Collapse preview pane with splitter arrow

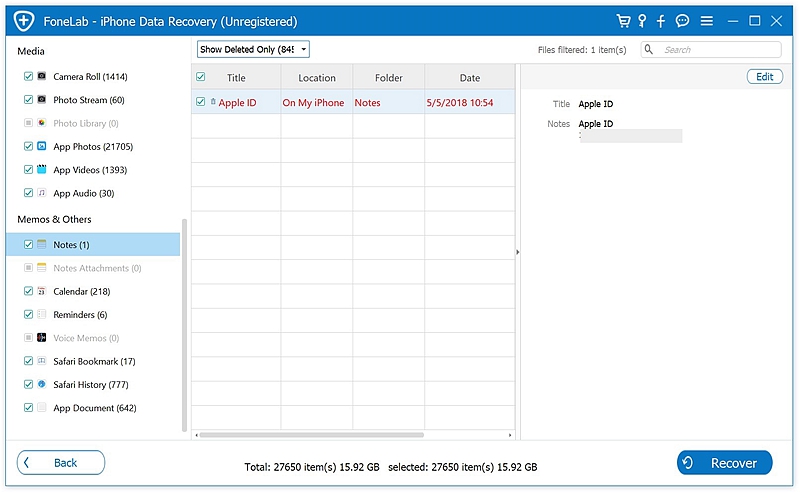pyautogui.click(x=517, y=252)
